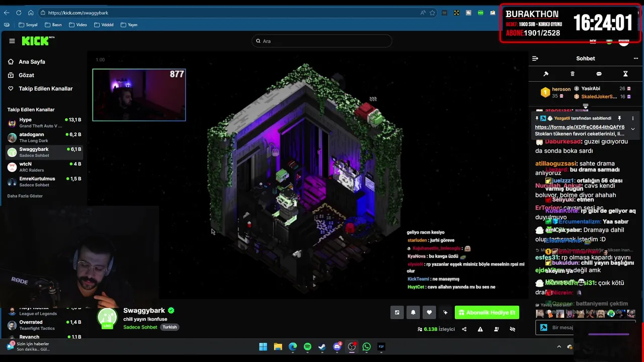
Task: Click the kick.com/swaggybark address bar
Action: tap(78, 13)
